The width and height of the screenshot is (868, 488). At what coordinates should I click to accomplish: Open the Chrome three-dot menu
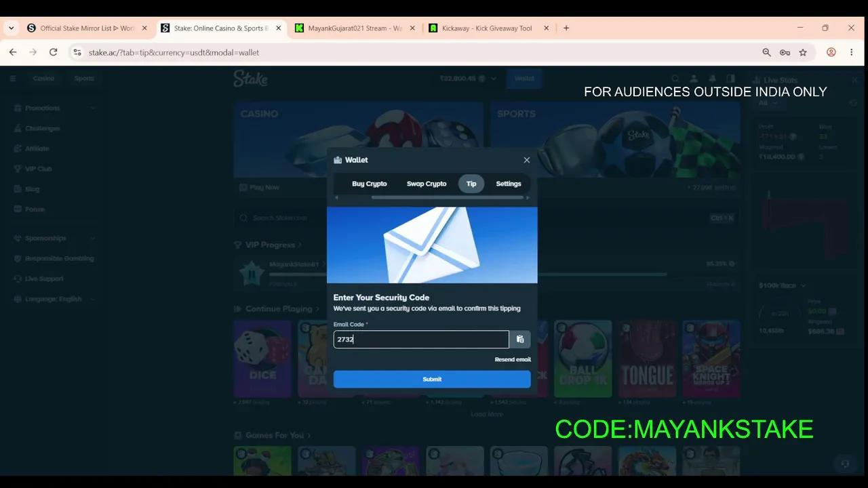click(x=852, y=52)
